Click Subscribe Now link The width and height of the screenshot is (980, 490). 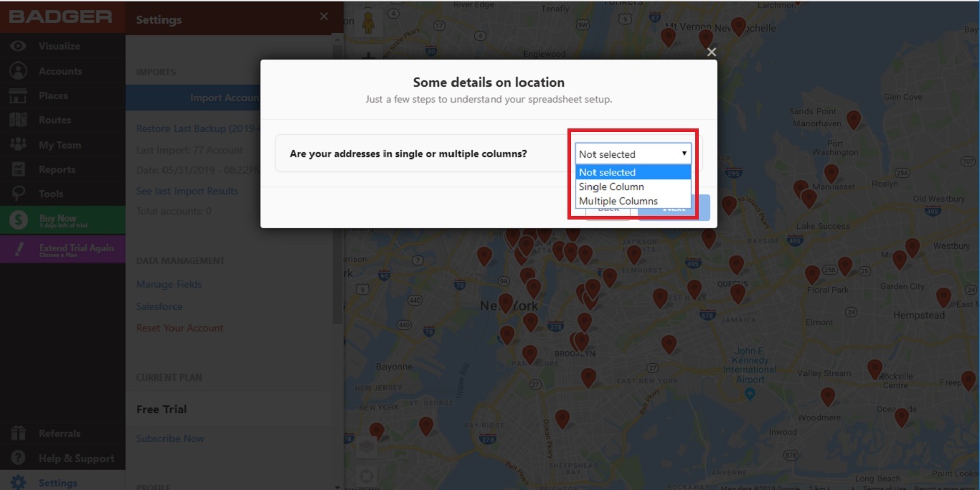tap(170, 438)
